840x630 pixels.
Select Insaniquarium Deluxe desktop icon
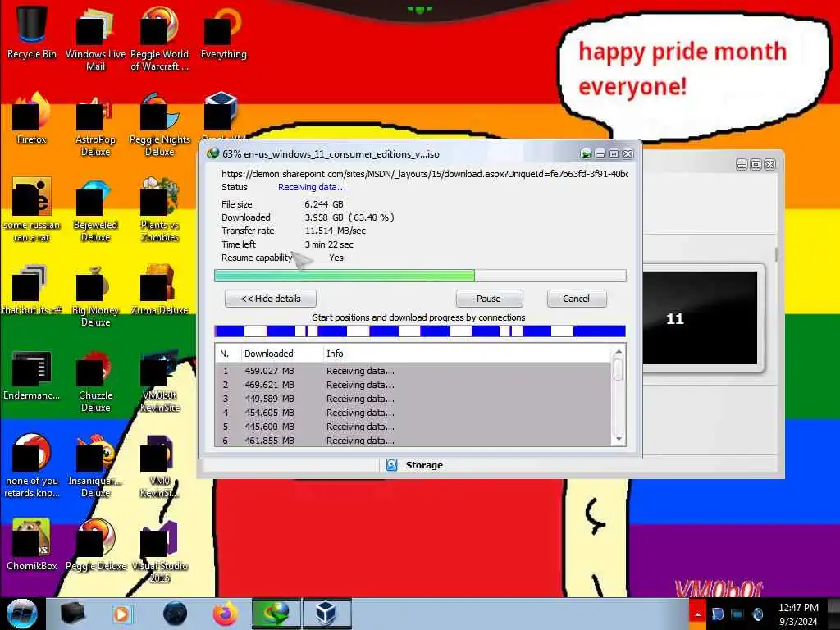pyautogui.click(x=95, y=465)
